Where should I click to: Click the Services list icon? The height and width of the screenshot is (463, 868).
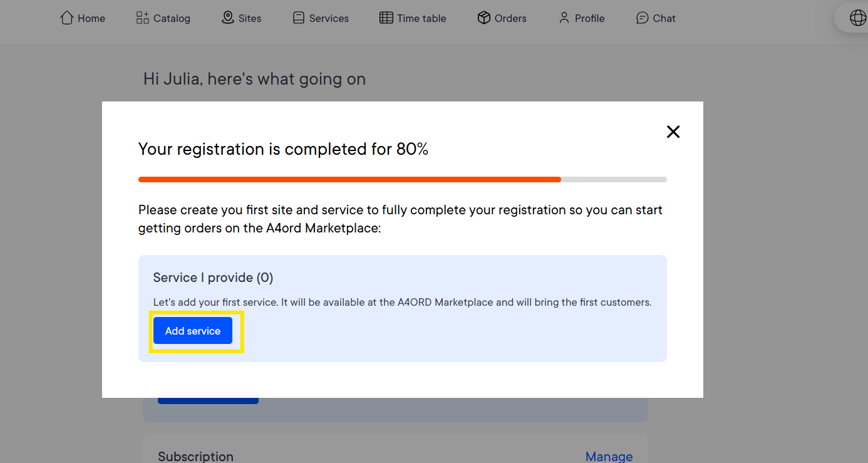[299, 18]
